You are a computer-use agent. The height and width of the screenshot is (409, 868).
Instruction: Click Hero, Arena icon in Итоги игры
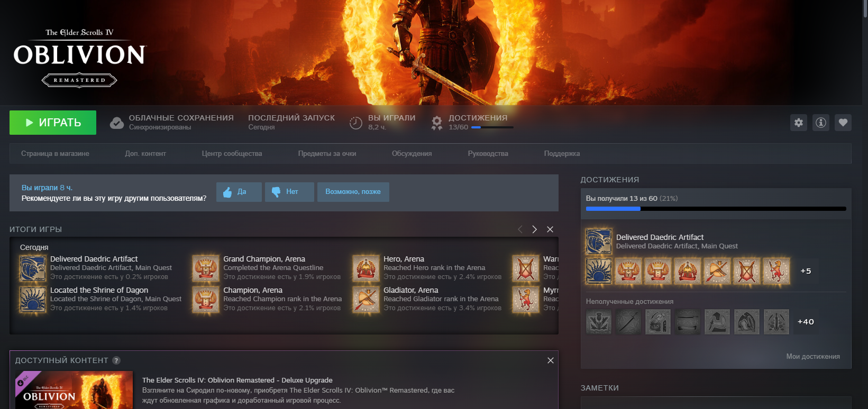tap(366, 268)
